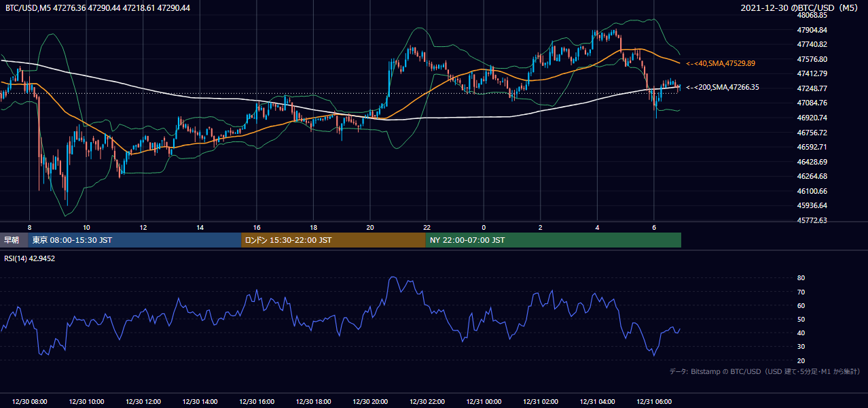Click the BTC/USD,M5 OHLC header text
This screenshot has height=408, width=868.
pos(98,8)
